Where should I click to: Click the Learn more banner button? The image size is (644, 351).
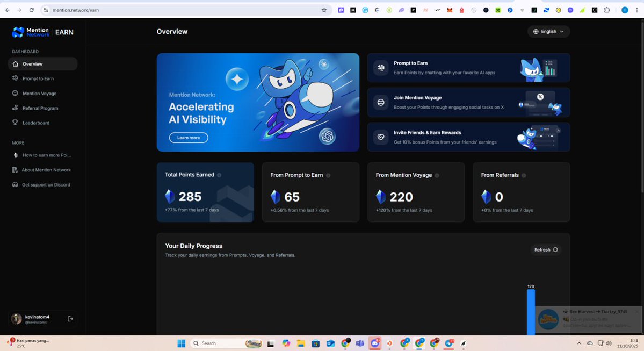189,138
